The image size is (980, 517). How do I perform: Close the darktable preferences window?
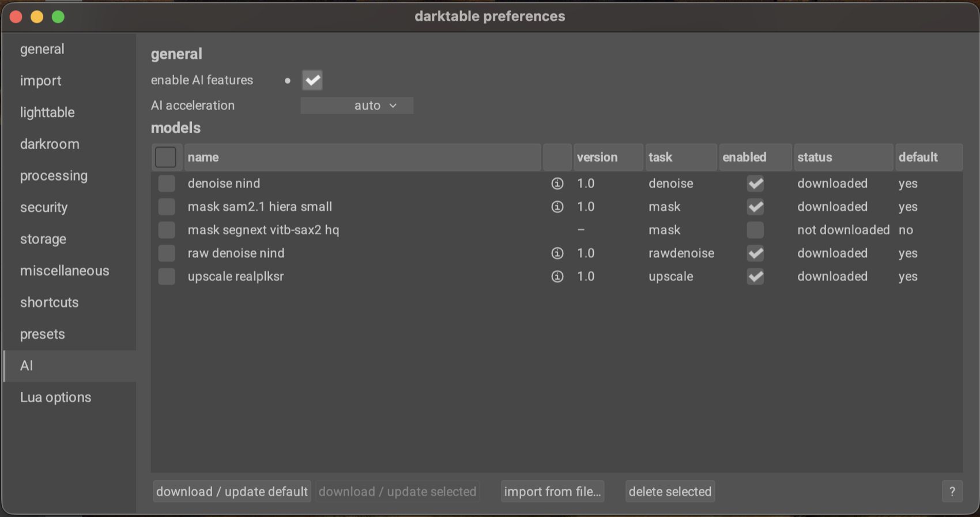click(x=16, y=17)
